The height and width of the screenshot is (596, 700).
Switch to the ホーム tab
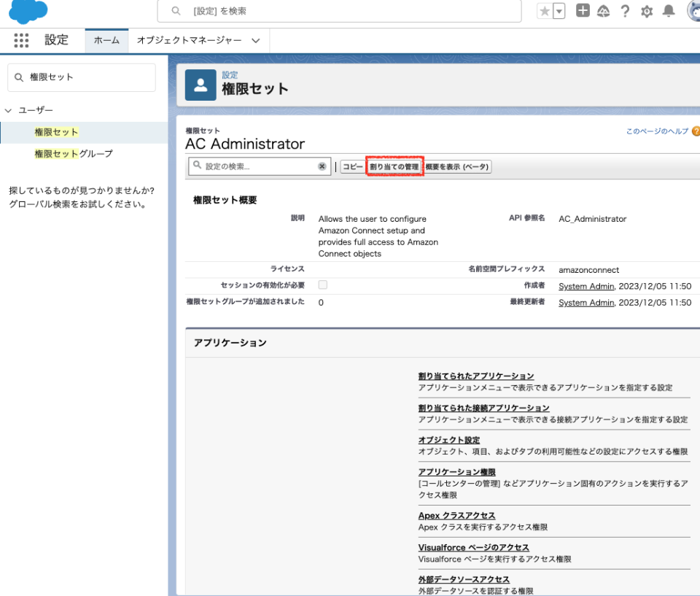click(106, 41)
